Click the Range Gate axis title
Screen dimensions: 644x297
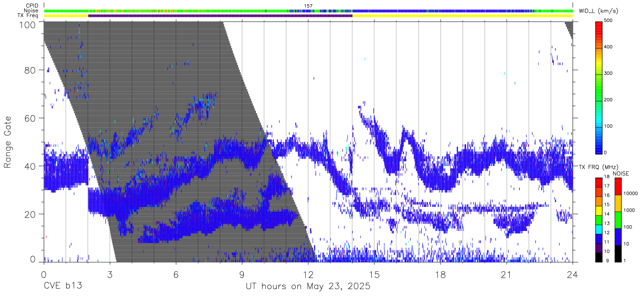(x=8, y=142)
